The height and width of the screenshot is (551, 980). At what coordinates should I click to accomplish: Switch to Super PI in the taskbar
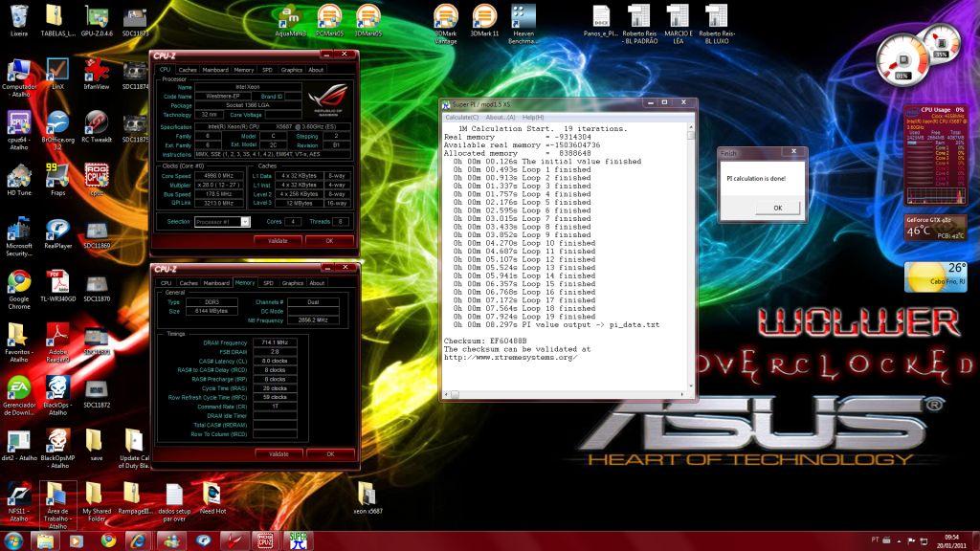coord(298,540)
